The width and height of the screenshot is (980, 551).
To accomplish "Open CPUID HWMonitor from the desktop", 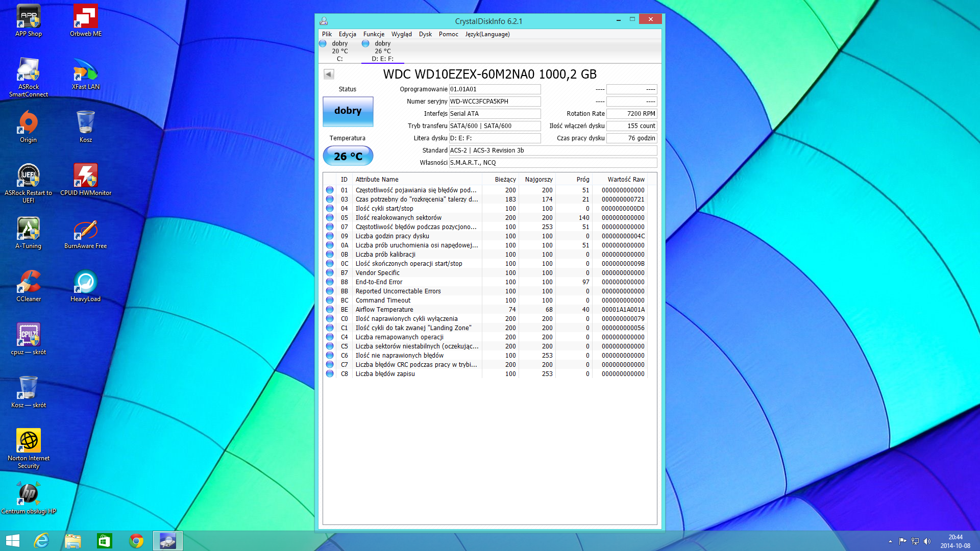I will coord(86,180).
